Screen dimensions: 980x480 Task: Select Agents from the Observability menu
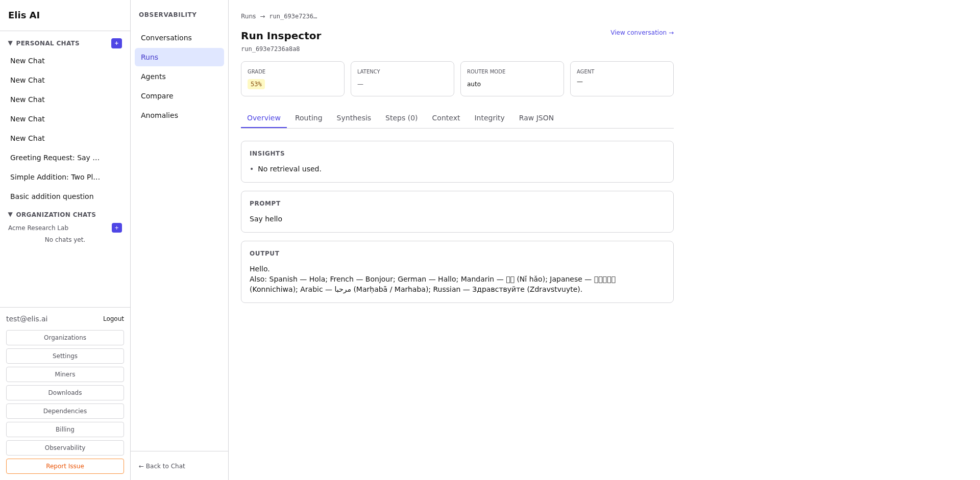(x=153, y=77)
